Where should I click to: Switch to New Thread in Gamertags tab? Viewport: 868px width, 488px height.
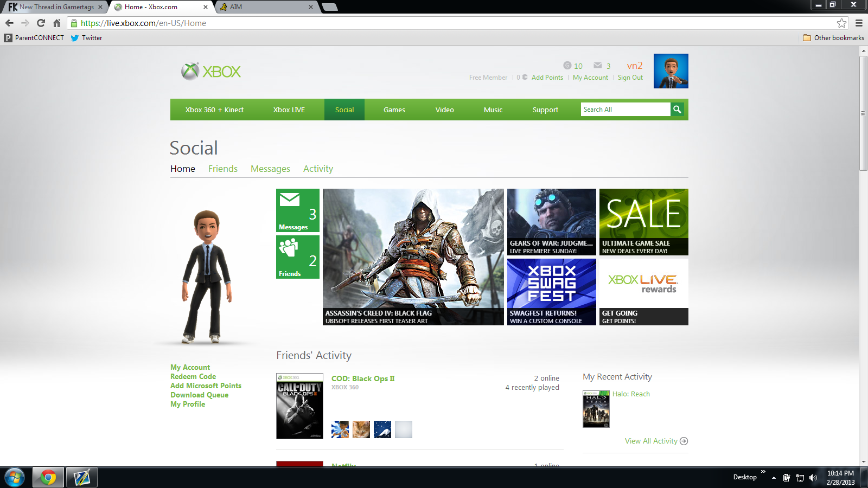click(x=55, y=7)
